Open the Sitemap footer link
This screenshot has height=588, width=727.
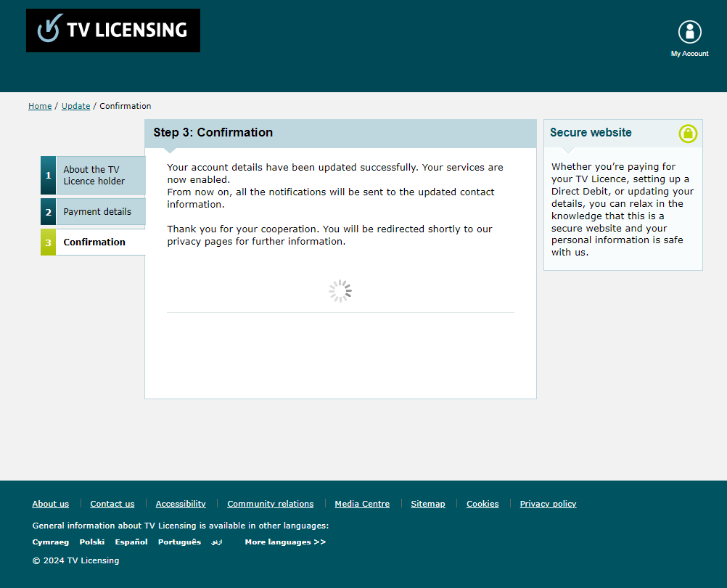tap(428, 504)
